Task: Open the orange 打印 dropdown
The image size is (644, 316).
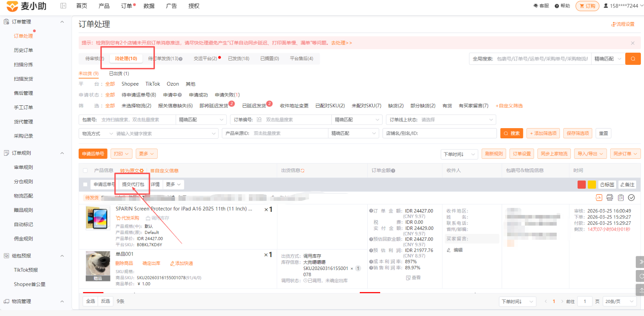Action: coord(121,154)
